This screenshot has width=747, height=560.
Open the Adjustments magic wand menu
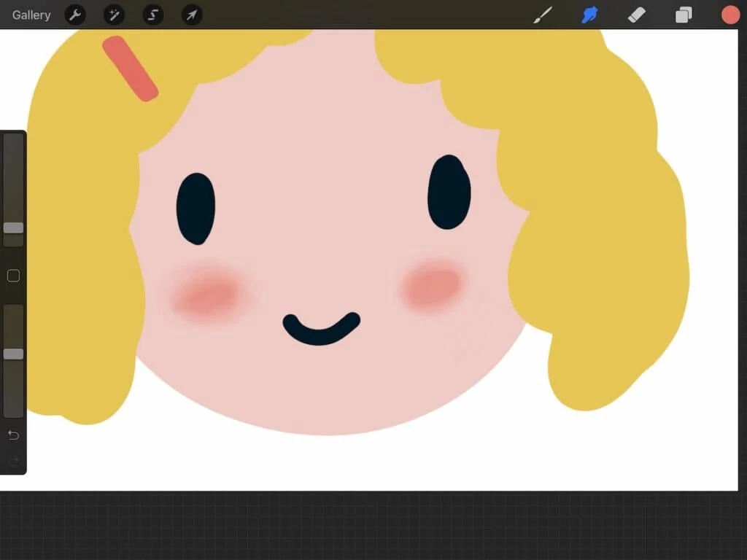[115, 15]
